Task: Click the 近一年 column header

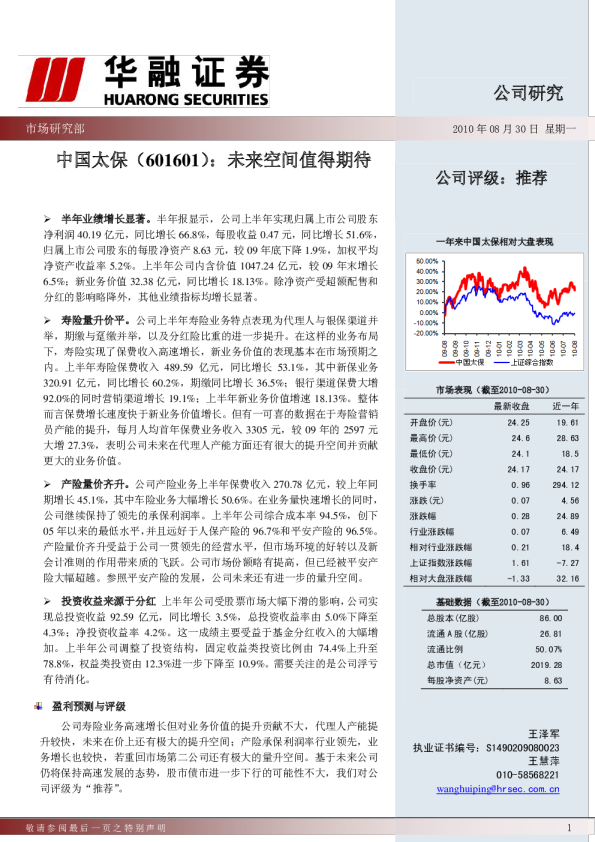Action: pos(565,407)
